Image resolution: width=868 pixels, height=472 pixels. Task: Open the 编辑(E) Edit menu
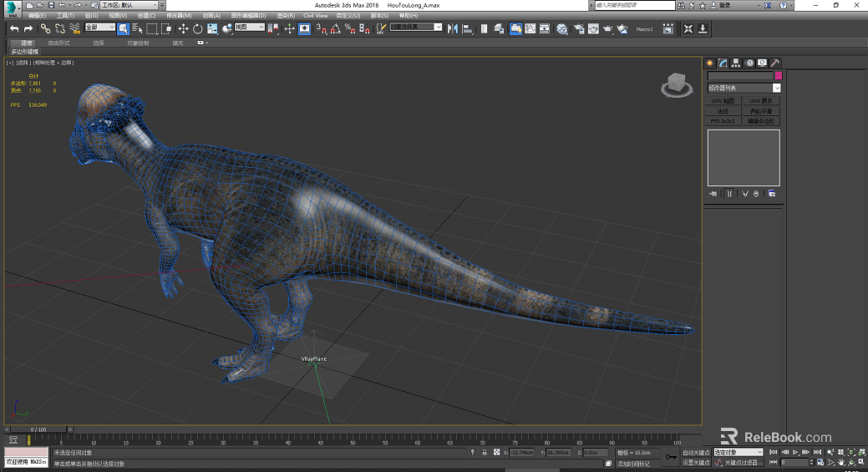coord(37,16)
